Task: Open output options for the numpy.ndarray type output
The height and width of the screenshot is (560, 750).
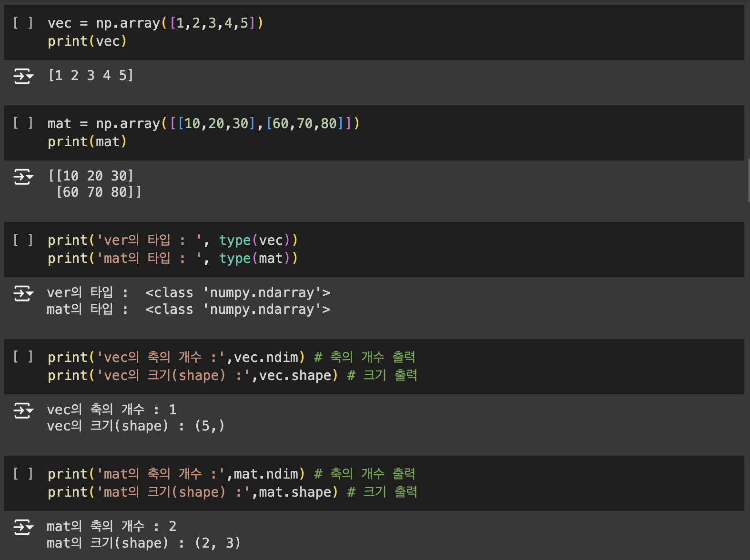Action: tap(23, 293)
